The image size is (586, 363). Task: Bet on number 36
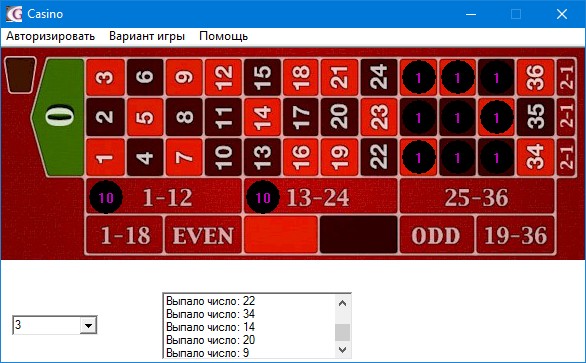point(536,77)
